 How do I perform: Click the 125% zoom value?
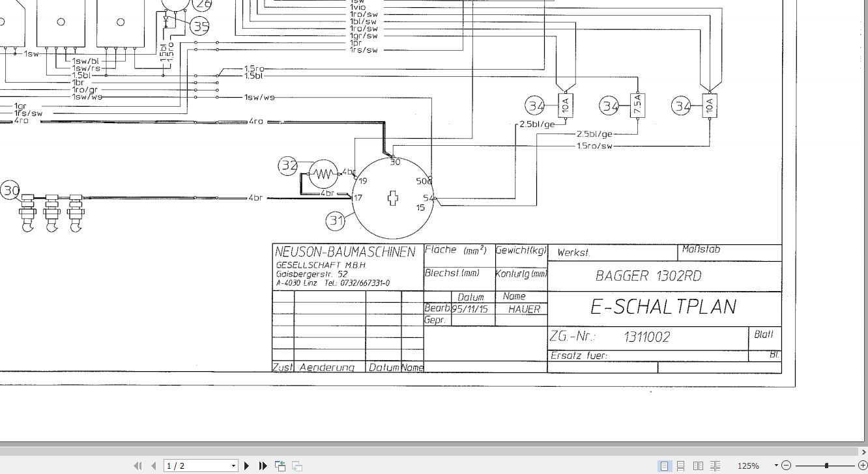(748, 466)
